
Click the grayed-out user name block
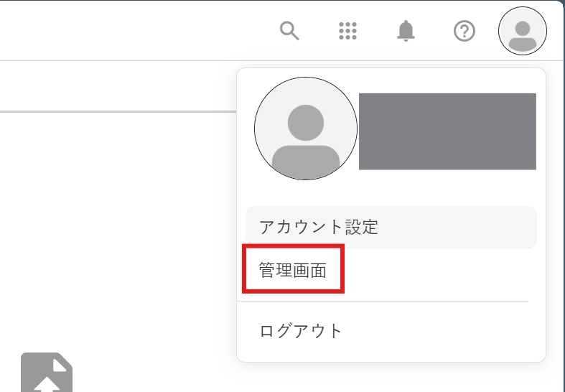click(447, 131)
